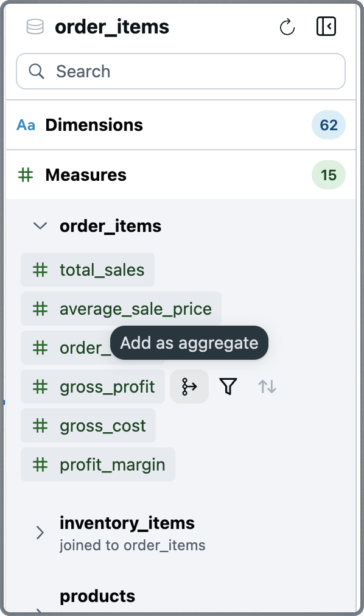The width and height of the screenshot is (364, 616).
Task: Click the green hash icon next to Measures
Action: point(26,175)
